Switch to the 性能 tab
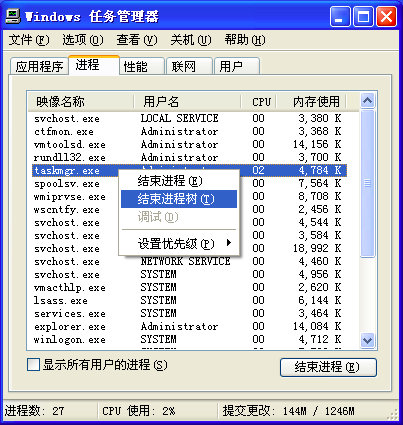Viewport: 403px width, 425px height. click(x=142, y=66)
